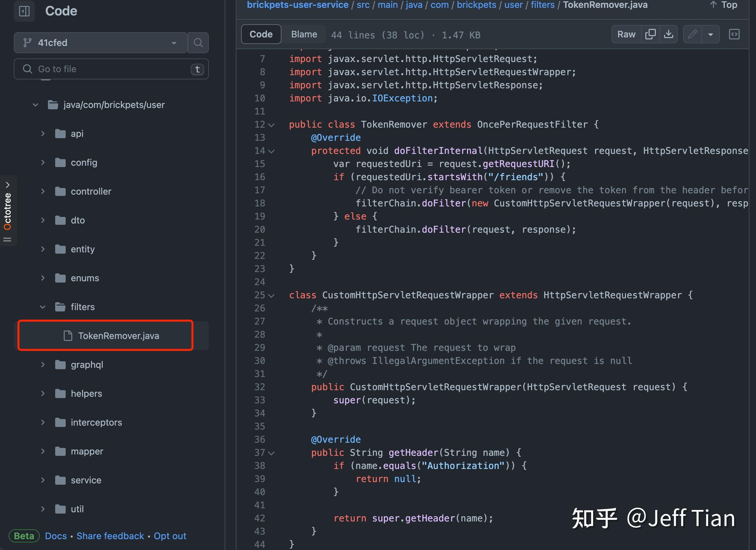Open the brickpets-user-service breadcrumb link
756x550 pixels.
pyautogui.click(x=298, y=5)
